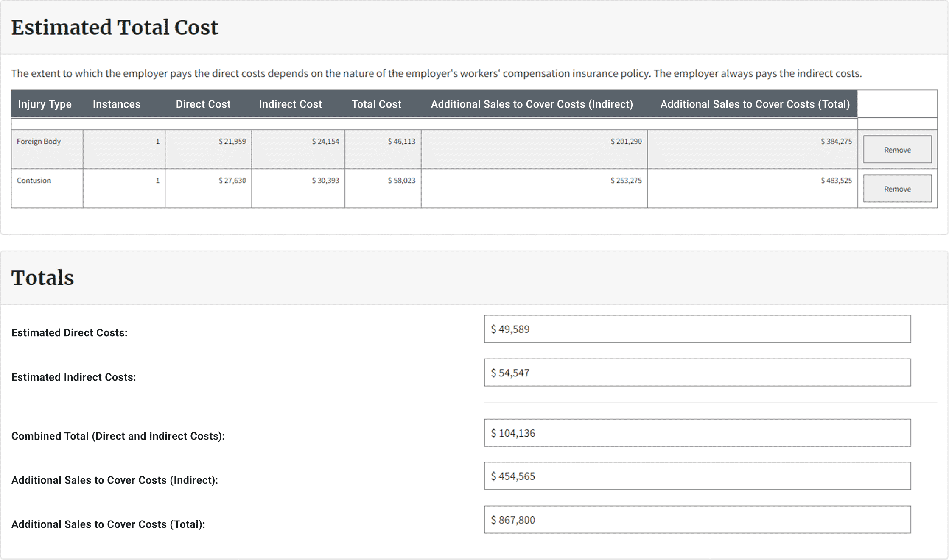
Task: Click the $27,630 direct cost cell
Action: pos(208,188)
